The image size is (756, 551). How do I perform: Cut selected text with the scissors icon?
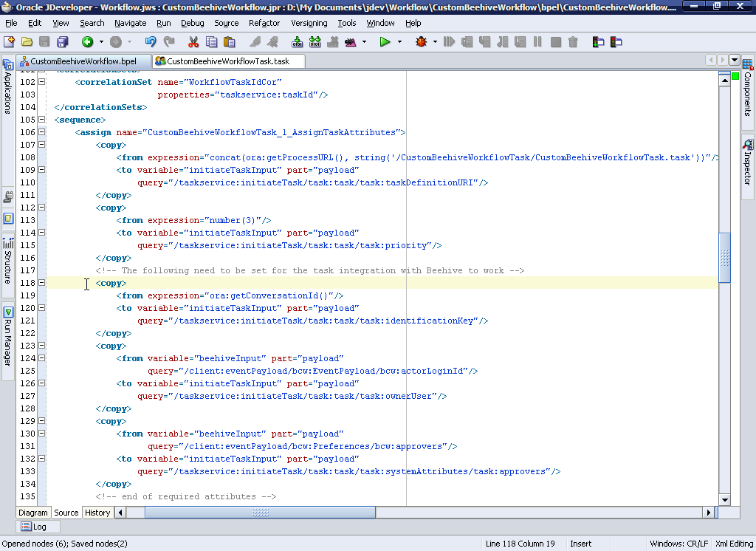(194, 42)
